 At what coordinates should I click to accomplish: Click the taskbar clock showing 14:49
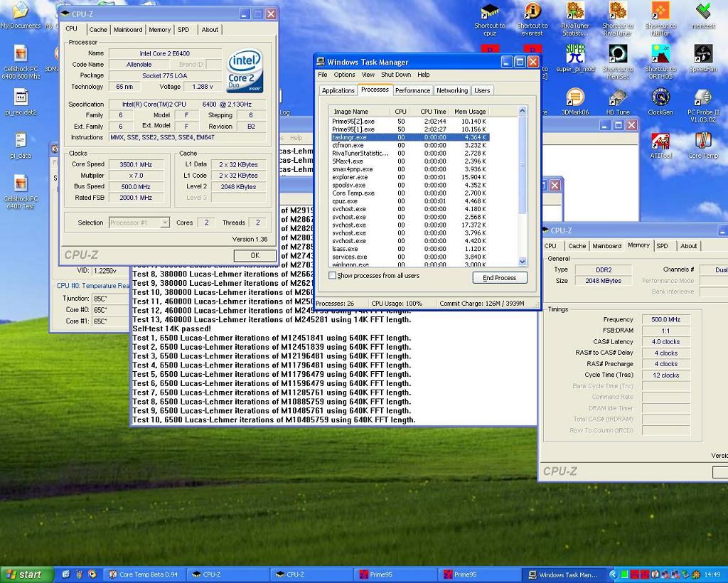712,574
